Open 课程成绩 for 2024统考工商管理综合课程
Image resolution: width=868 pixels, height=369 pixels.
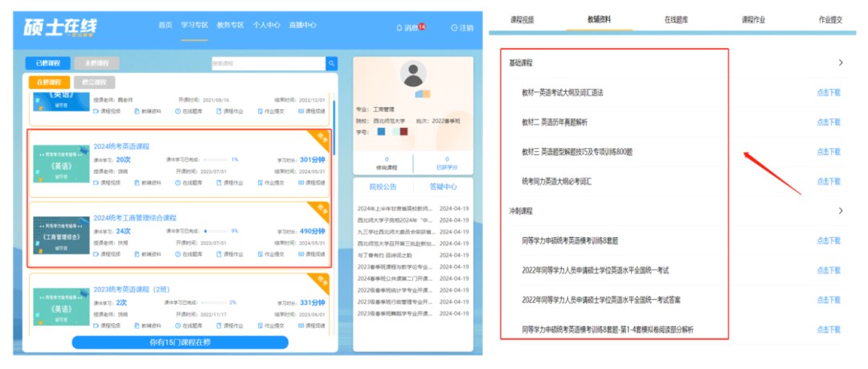point(312,254)
